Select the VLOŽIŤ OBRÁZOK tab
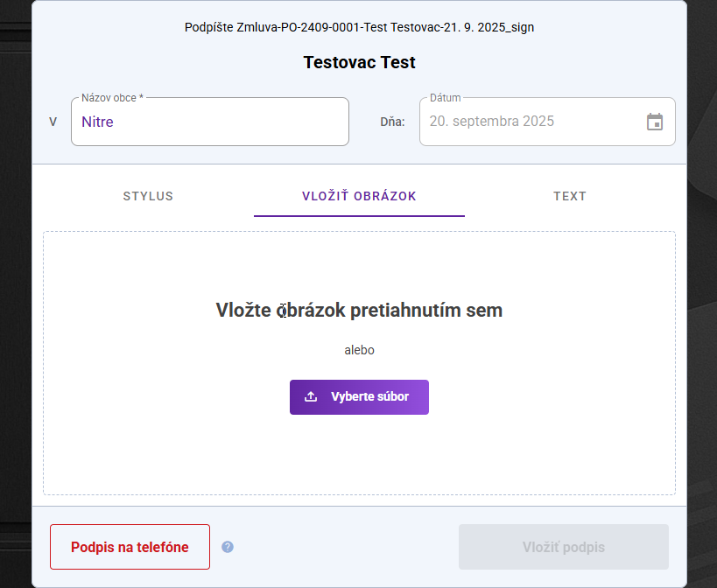 pos(359,196)
